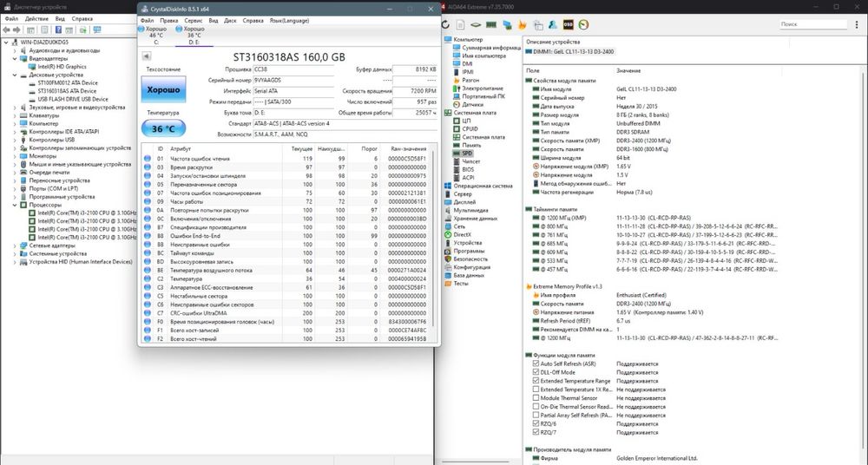868x465 pixels.
Task: Click the 36 °C temperature button
Action: (163, 128)
